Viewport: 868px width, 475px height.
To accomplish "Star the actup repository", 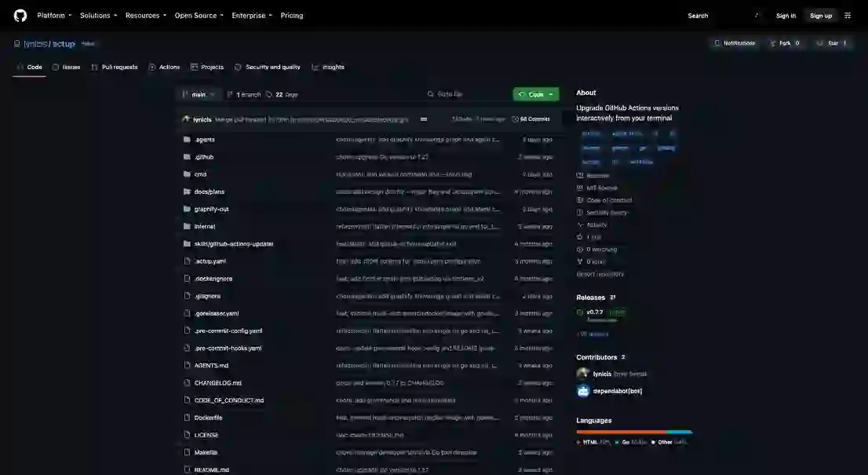I will click(x=832, y=43).
